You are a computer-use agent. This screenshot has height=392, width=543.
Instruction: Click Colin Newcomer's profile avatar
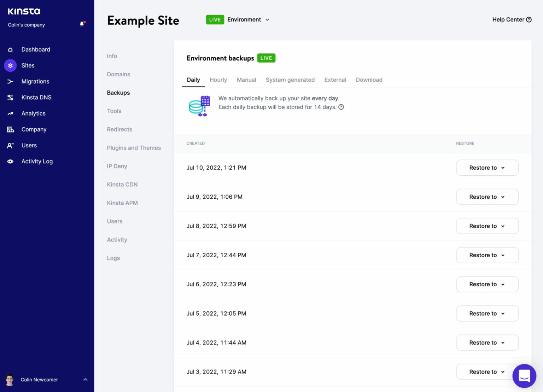10,380
